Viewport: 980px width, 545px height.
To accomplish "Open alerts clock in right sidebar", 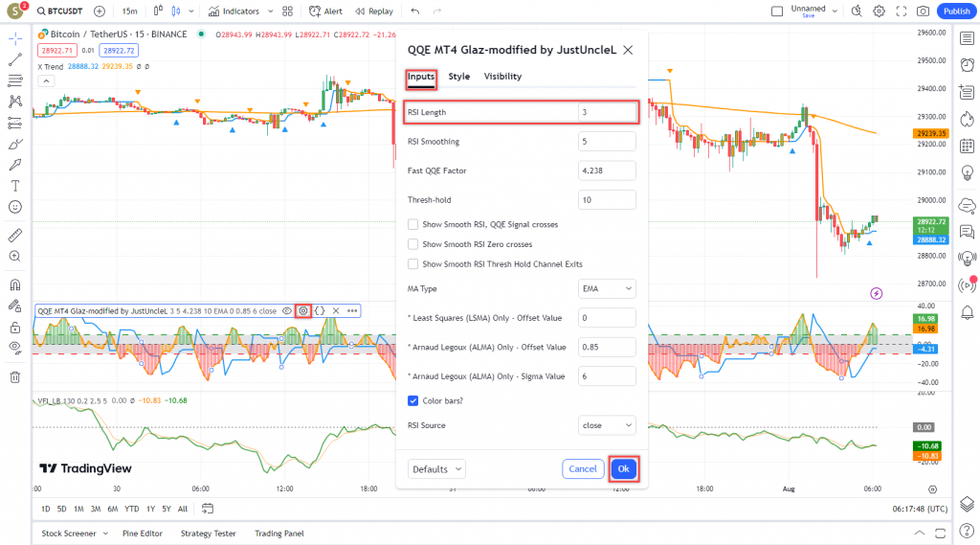I will pos(967,65).
